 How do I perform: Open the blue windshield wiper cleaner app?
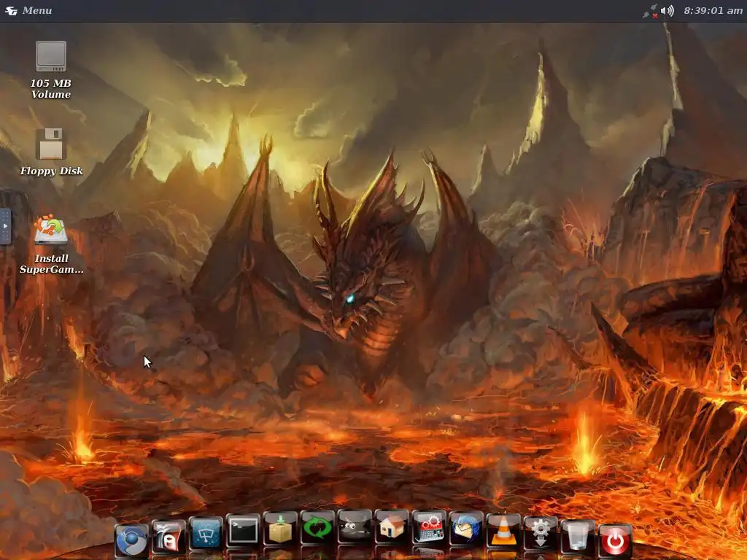(x=205, y=532)
